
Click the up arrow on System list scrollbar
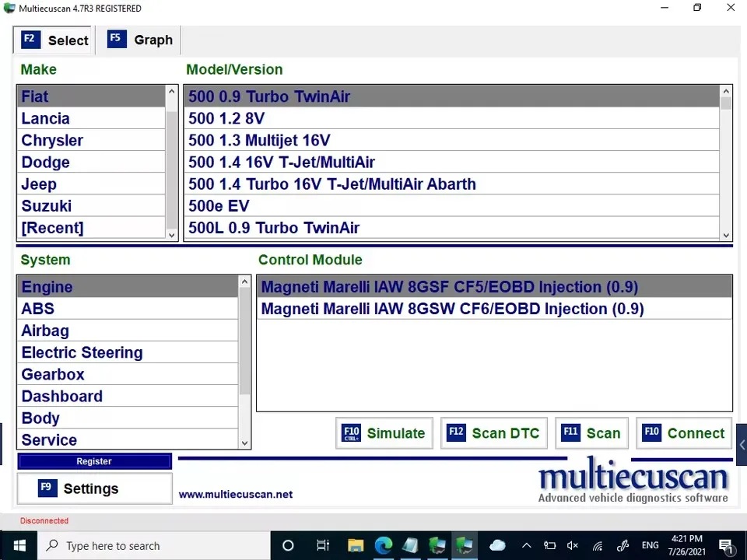244,280
